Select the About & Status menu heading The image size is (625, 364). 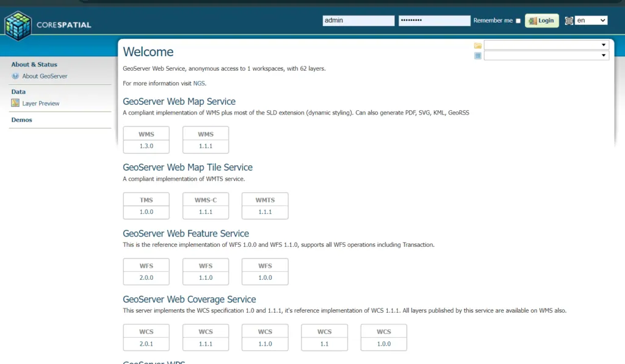click(x=34, y=65)
